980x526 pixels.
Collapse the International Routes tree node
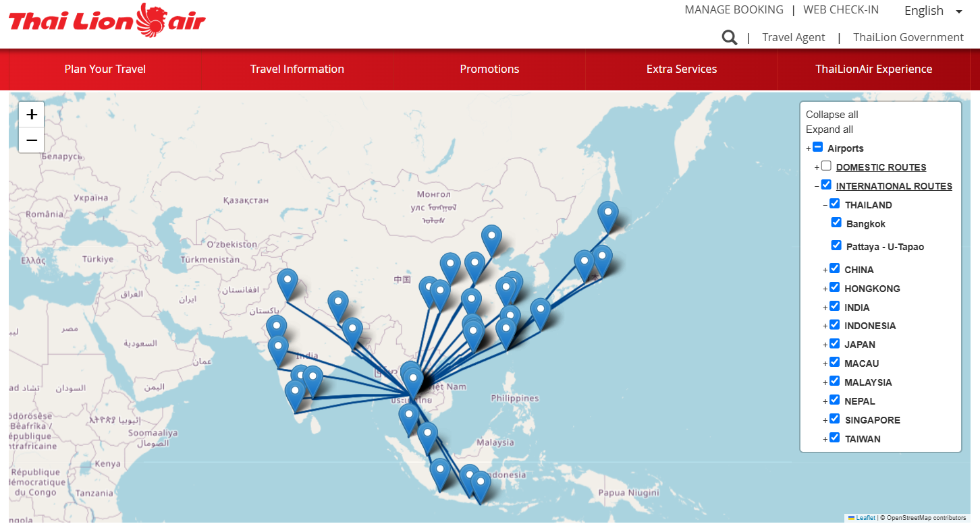point(817,186)
